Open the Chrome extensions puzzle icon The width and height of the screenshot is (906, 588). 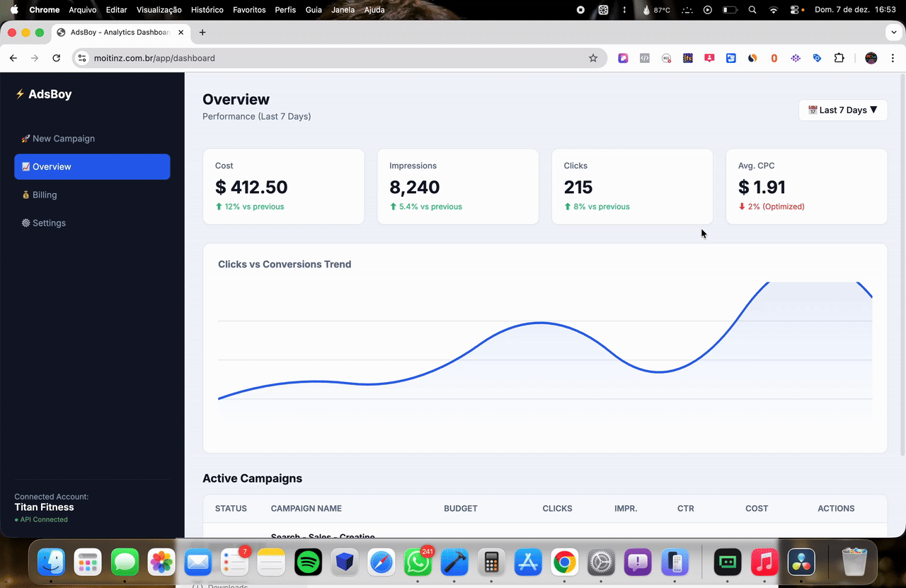click(839, 57)
